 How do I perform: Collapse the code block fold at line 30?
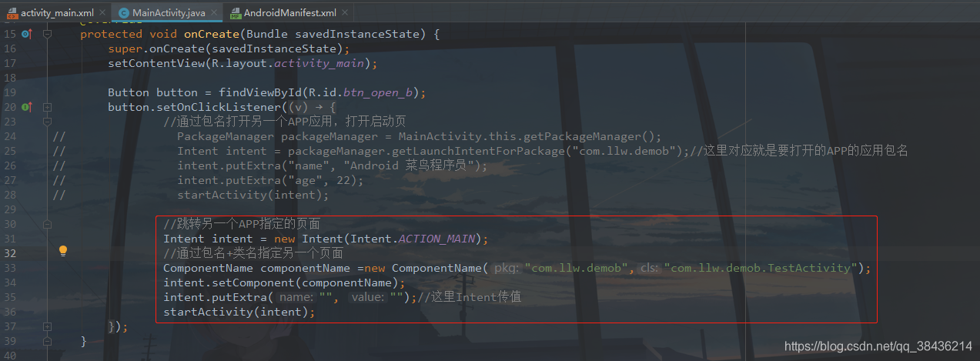47,224
